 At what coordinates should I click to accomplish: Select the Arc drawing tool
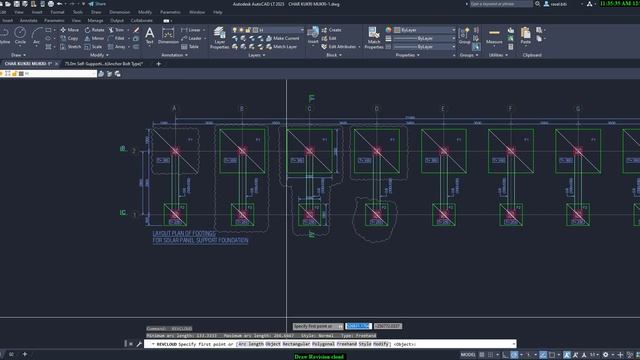[37, 35]
